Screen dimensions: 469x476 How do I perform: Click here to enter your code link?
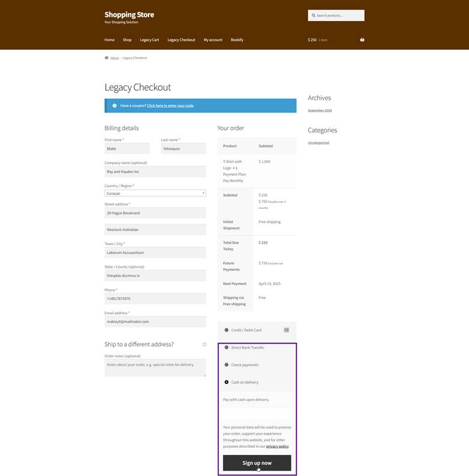(x=170, y=106)
